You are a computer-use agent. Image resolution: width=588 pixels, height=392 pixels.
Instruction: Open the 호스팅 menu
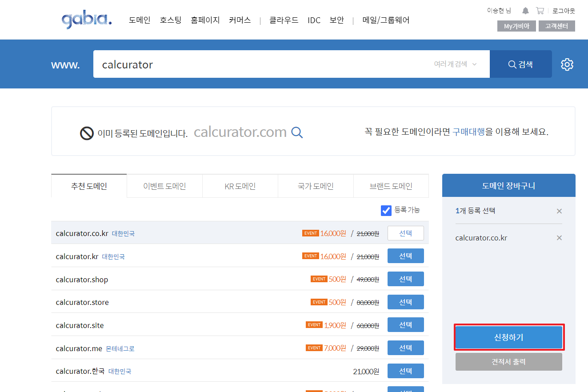171,20
